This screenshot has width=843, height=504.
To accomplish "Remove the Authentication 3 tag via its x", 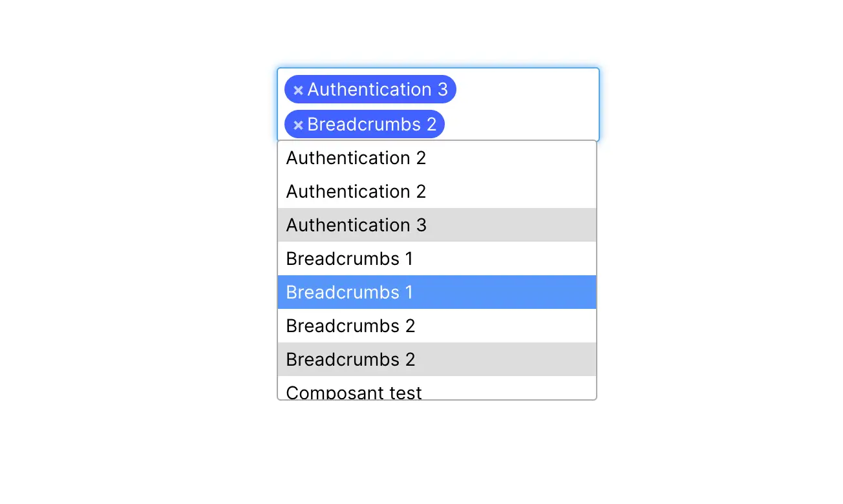I will tap(298, 90).
